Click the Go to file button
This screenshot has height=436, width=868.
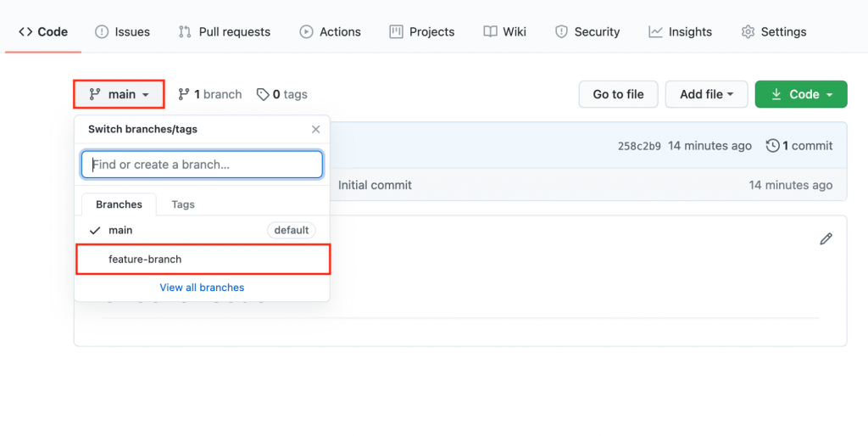(618, 94)
